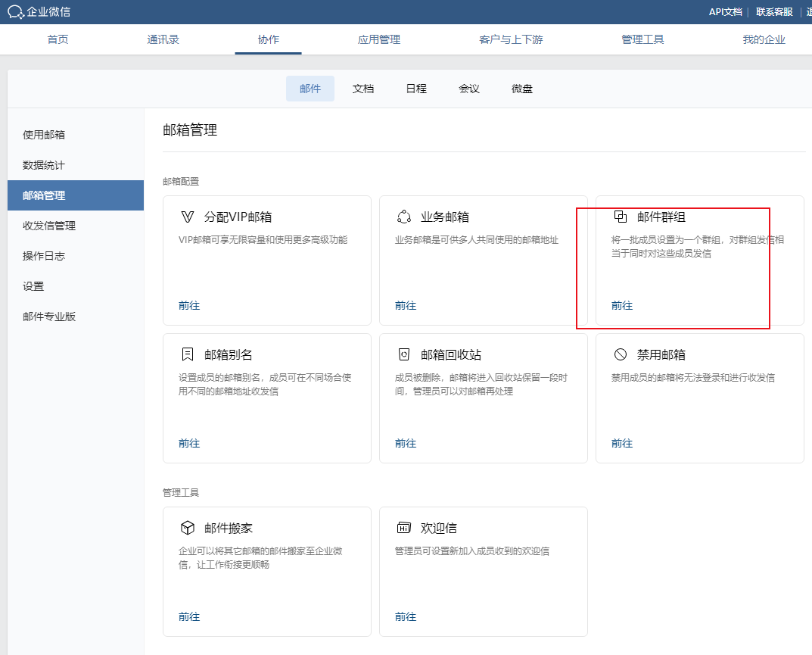Click 前往 link under 邮箱回收站
The width and height of the screenshot is (812, 655).
(x=406, y=444)
